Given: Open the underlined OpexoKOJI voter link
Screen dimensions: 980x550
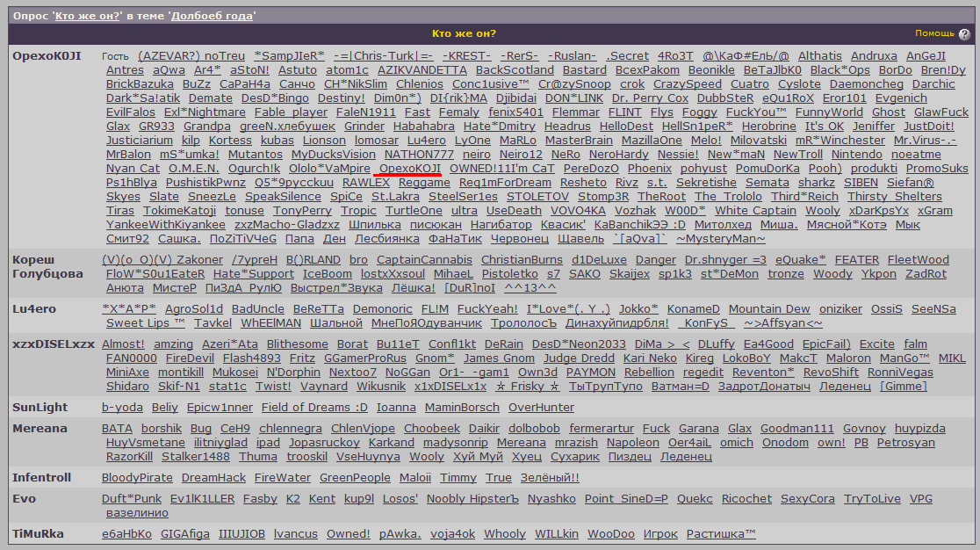Looking at the screenshot, I should 410,168.
